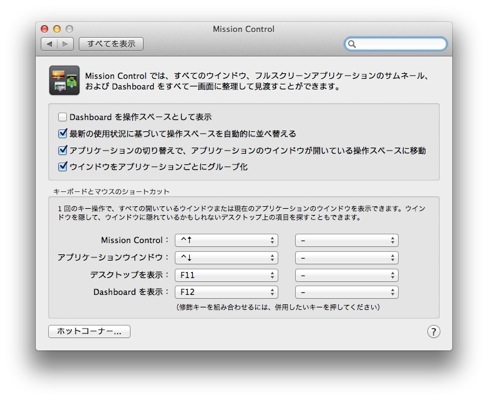Viewport: 488px width, 400px height.
Task: Open Mission Control mouse shortcut dropdown
Action: click(x=347, y=240)
